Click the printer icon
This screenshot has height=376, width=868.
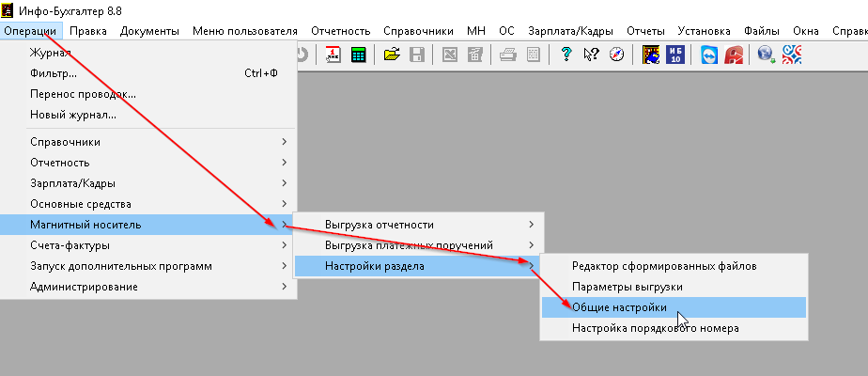pos(507,55)
